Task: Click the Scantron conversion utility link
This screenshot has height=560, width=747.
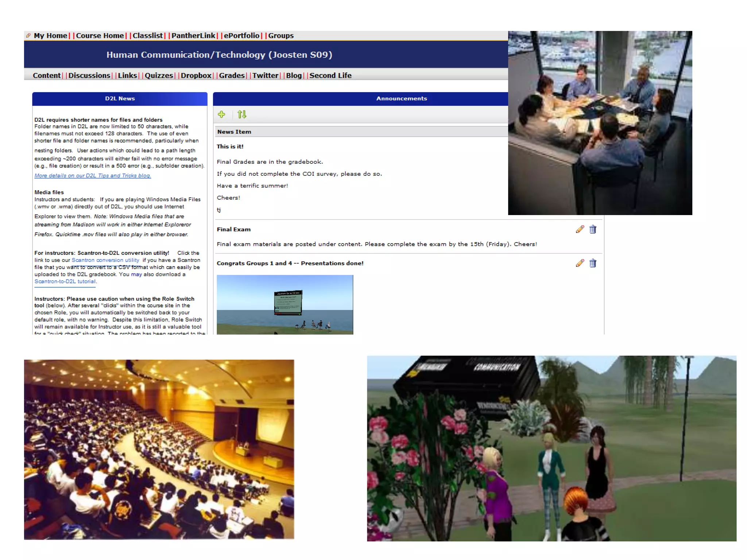Action: tap(105, 260)
